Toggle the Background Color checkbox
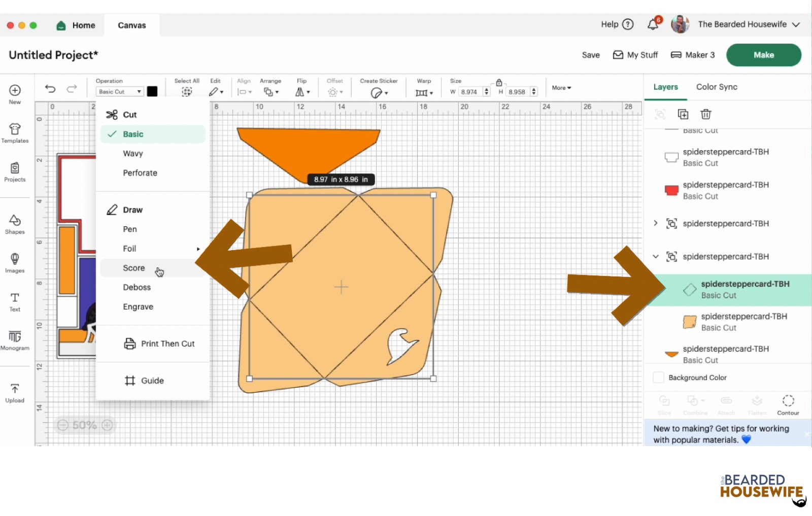Screen dimensions: 812x516 pyautogui.click(x=658, y=377)
